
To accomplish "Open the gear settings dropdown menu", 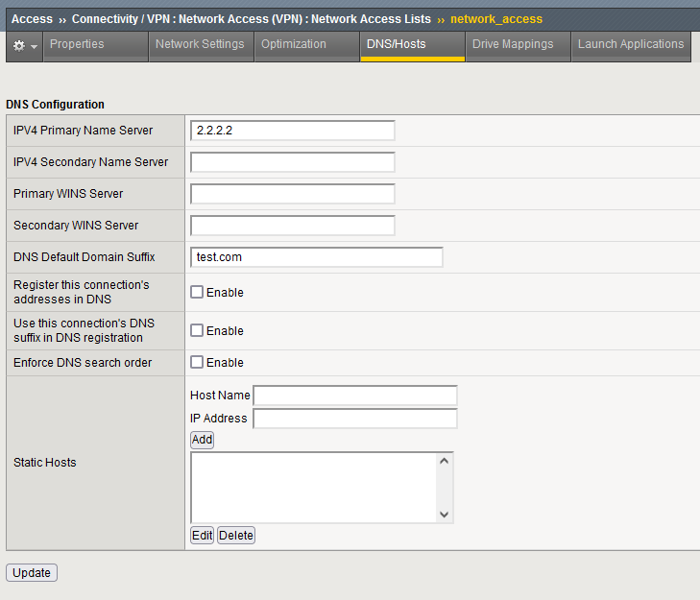I will pos(25,45).
